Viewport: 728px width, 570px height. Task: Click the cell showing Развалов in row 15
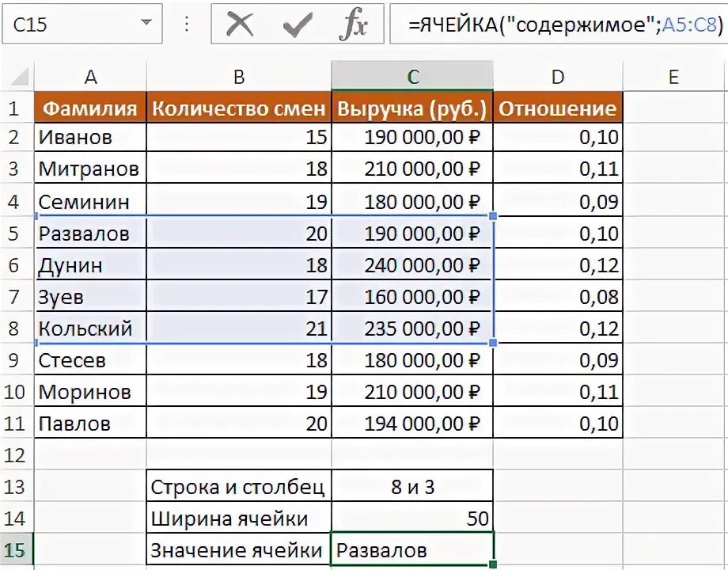pos(411,548)
